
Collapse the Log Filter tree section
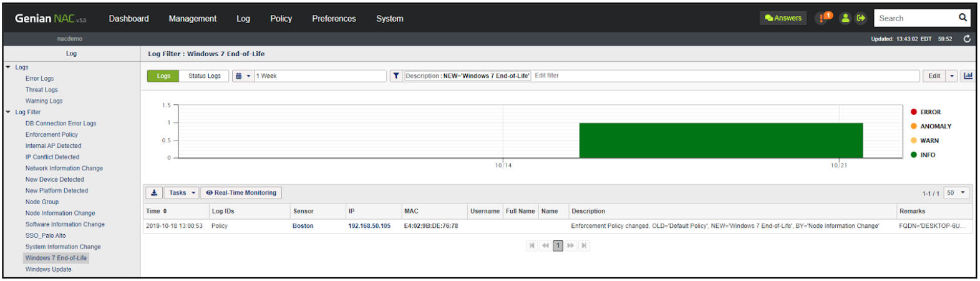[8, 112]
